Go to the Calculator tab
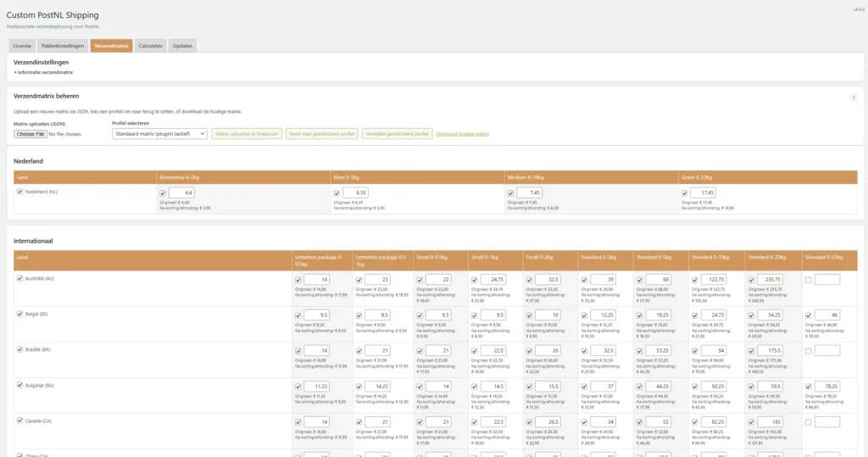This screenshot has width=868, height=457. (151, 46)
